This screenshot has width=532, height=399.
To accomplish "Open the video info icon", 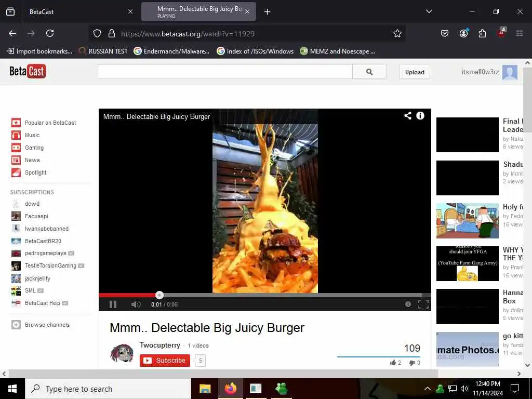I will pyautogui.click(x=420, y=116).
